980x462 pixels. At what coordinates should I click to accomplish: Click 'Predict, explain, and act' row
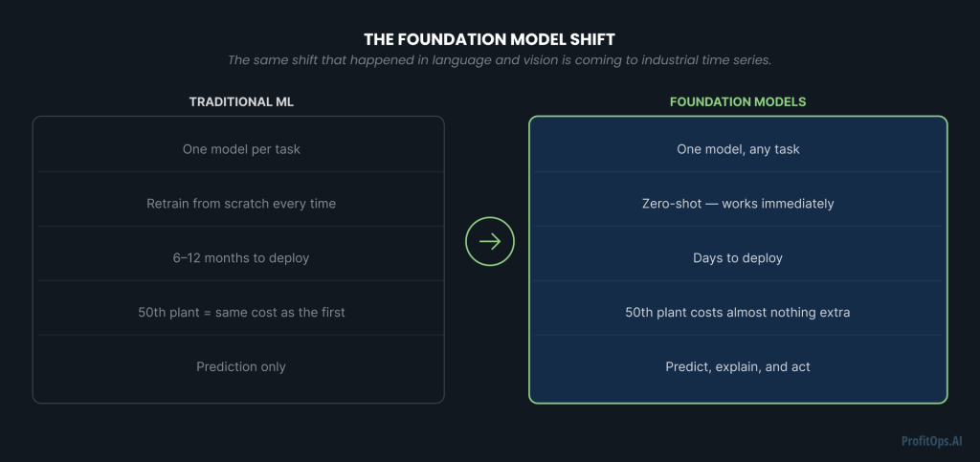pos(738,367)
